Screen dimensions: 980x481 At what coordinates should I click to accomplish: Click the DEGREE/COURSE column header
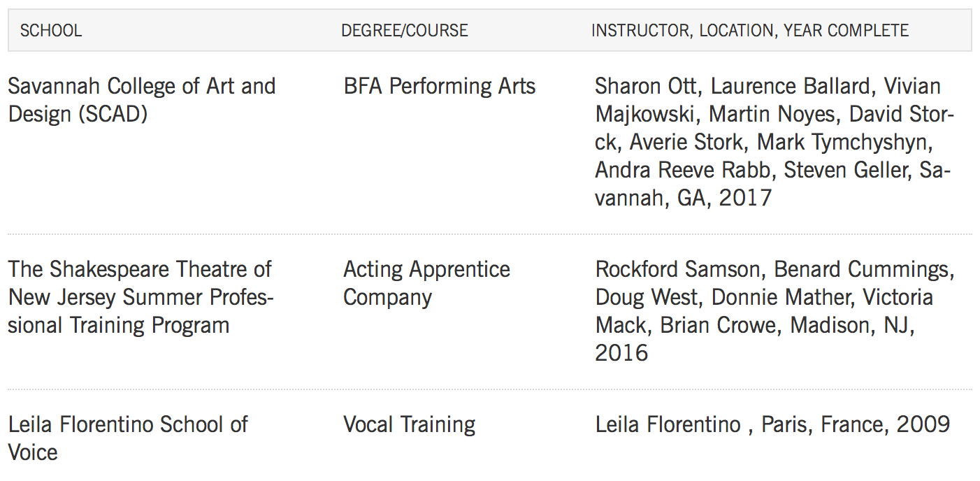(x=405, y=31)
